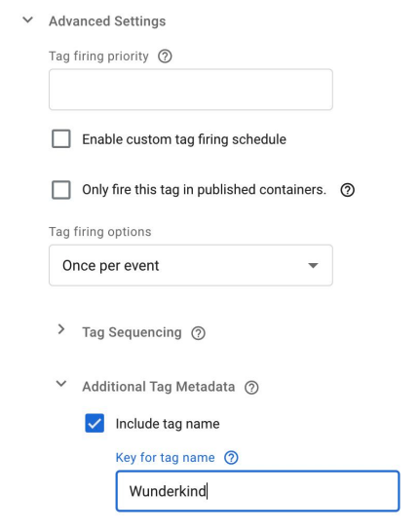Enable custom tag firing schedule checkbox
The image size is (419, 532).
[x=61, y=138]
